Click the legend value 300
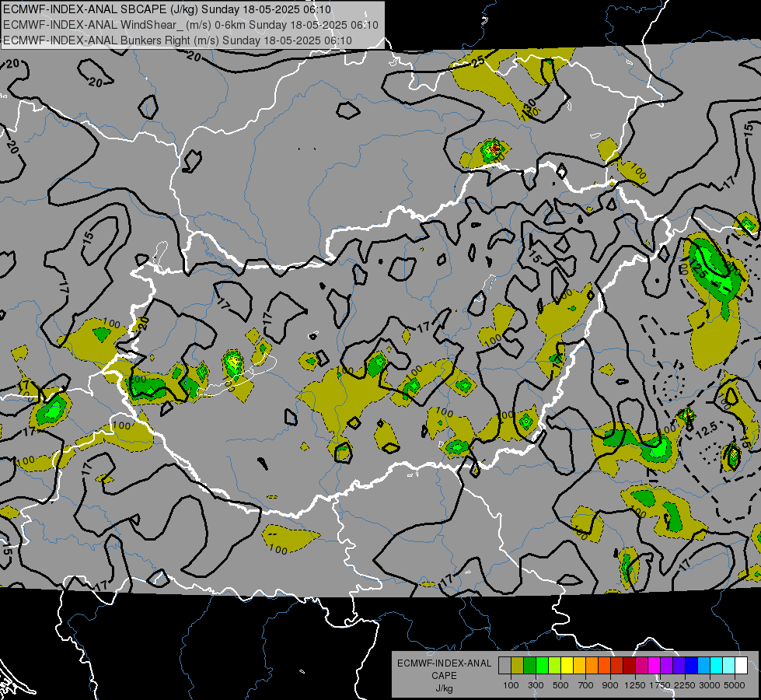The width and height of the screenshot is (761, 700). [x=536, y=685]
